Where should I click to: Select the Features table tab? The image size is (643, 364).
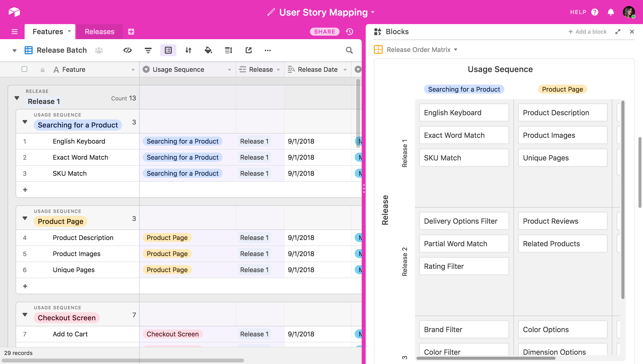click(x=48, y=32)
